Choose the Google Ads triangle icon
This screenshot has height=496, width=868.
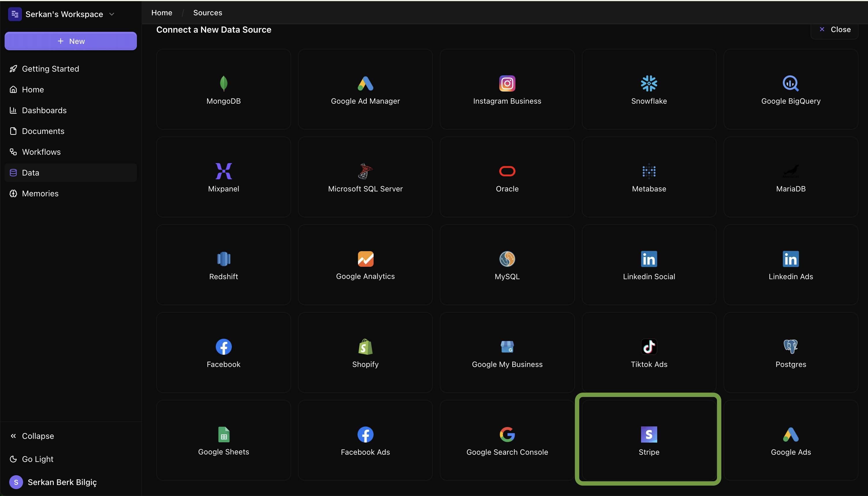tap(790, 434)
